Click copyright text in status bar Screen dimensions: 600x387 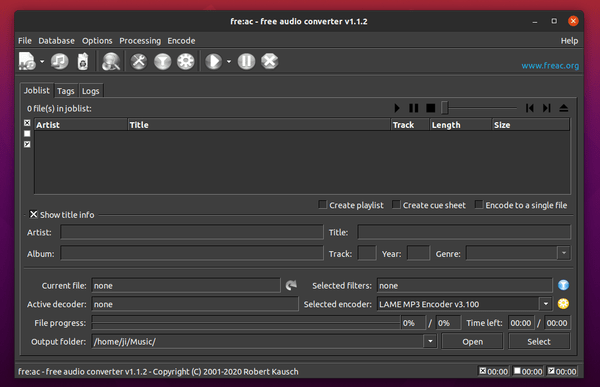pos(158,372)
